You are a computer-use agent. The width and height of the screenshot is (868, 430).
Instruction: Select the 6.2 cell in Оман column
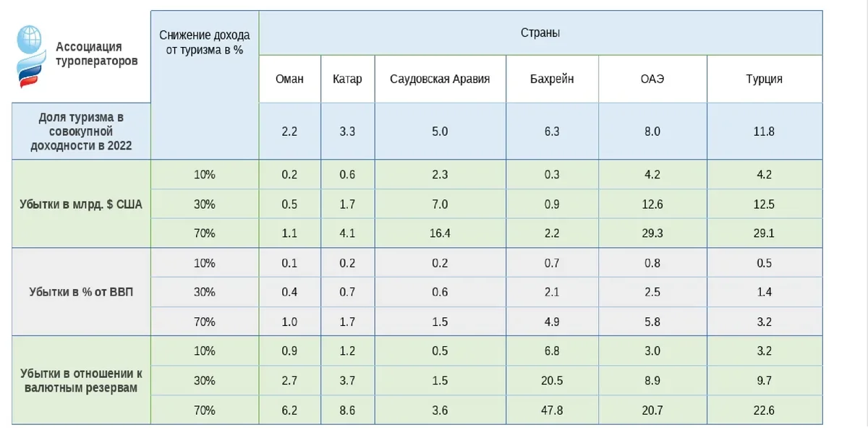pos(289,410)
